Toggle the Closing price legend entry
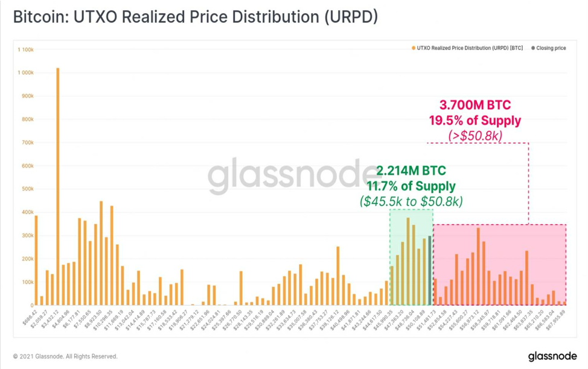This screenshot has height=369, width=588. pyautogui.click(x=548, y=48)
